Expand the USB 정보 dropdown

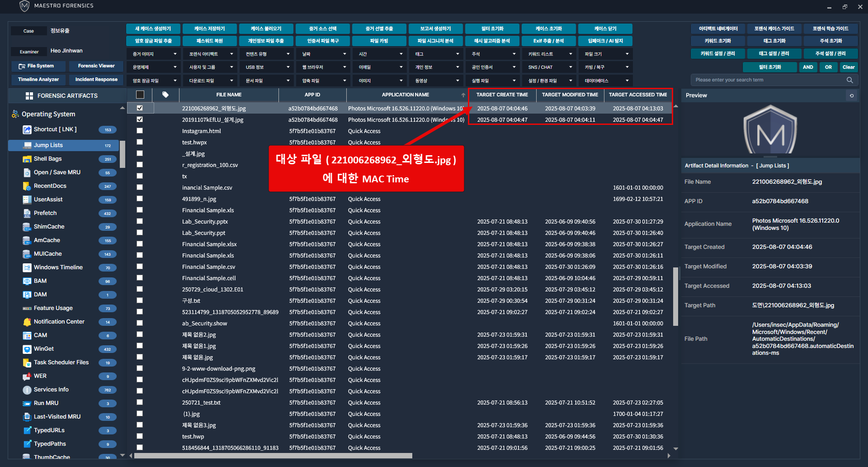coord(267,67)
